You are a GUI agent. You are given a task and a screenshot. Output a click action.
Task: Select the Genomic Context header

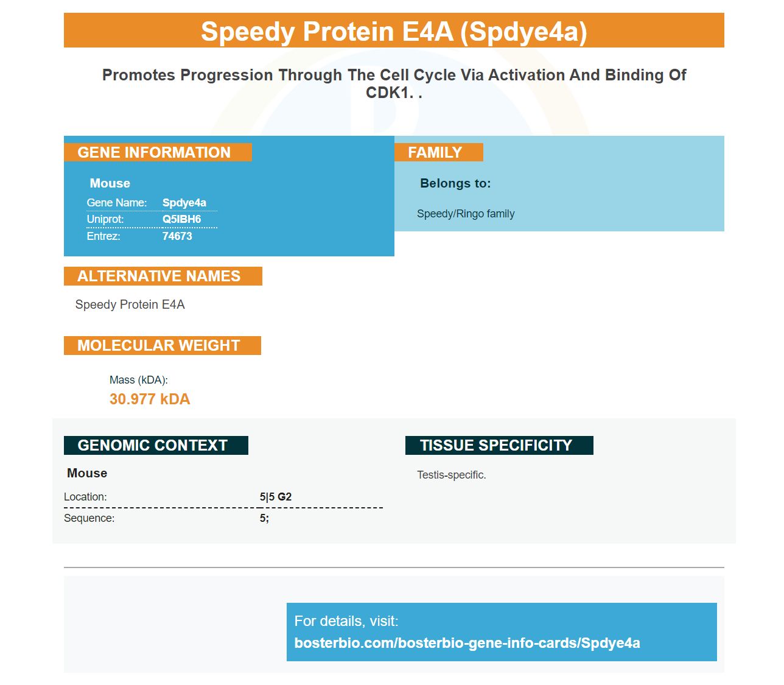[x=156, y=445]
